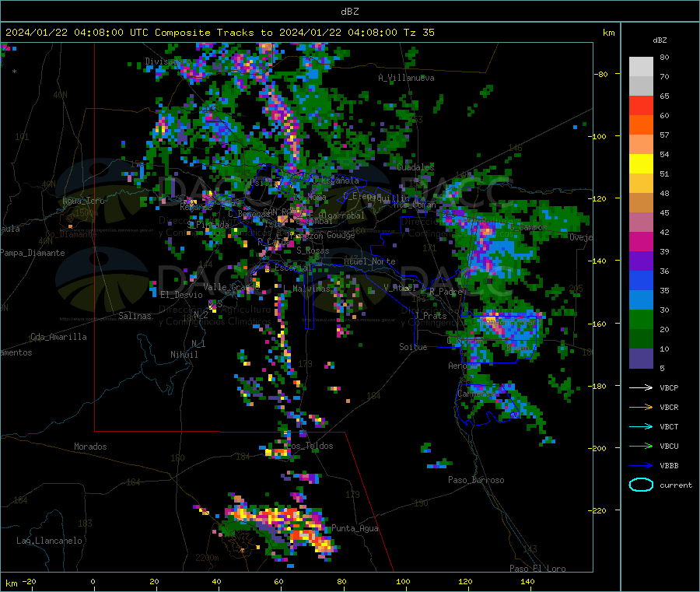Select the magenta 39-42 dBZ swatch
This screenshot has height=592, width=700.
pyautogui.click(x=641, y=242)
